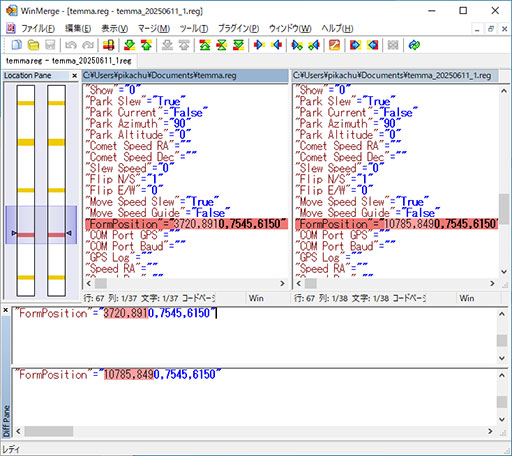512x456 pixels.
Task: Click the grayed previous conflict icon
Action: 184,45
